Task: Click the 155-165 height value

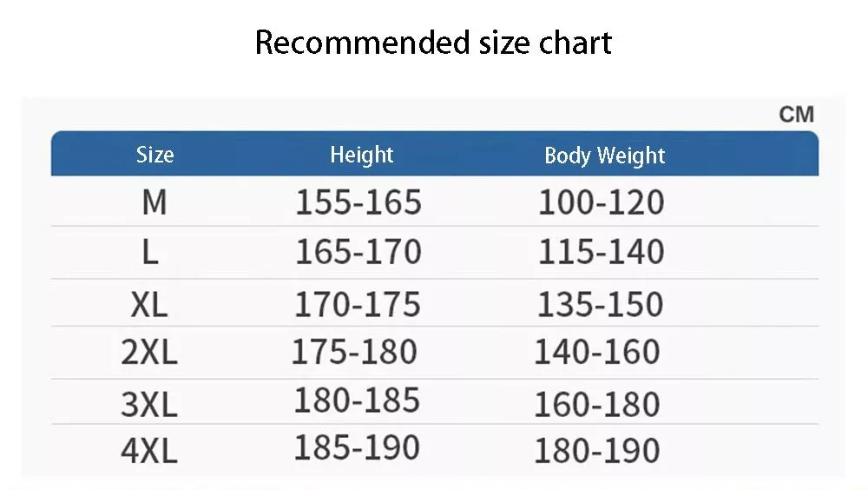Action: (358, 202)
